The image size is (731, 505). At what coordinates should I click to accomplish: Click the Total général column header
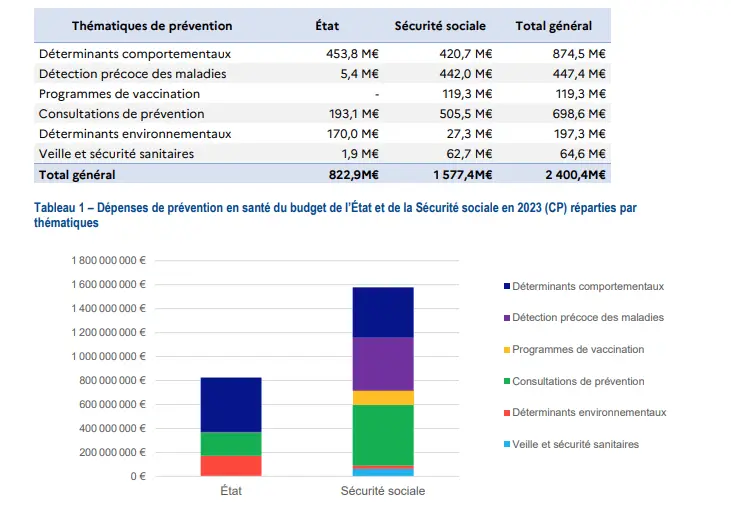(553, 26)
